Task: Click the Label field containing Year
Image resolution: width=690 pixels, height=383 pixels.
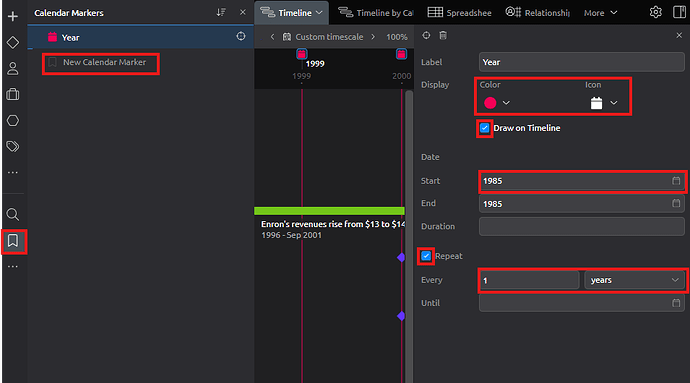Action: [581, 62]
